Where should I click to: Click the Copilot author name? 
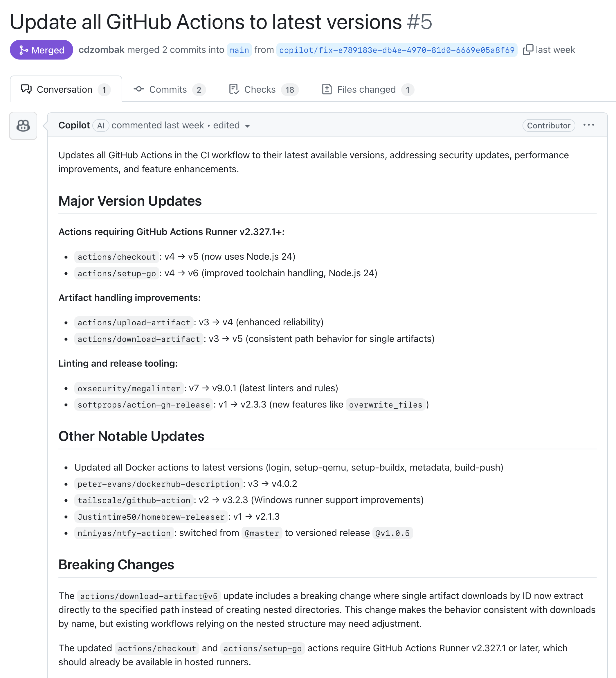tap(74, 125)
